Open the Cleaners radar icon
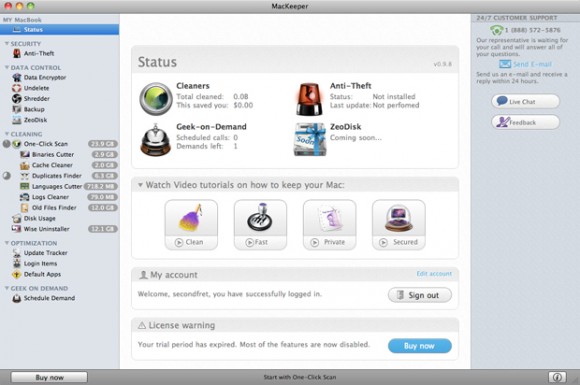 pos(156,99)
